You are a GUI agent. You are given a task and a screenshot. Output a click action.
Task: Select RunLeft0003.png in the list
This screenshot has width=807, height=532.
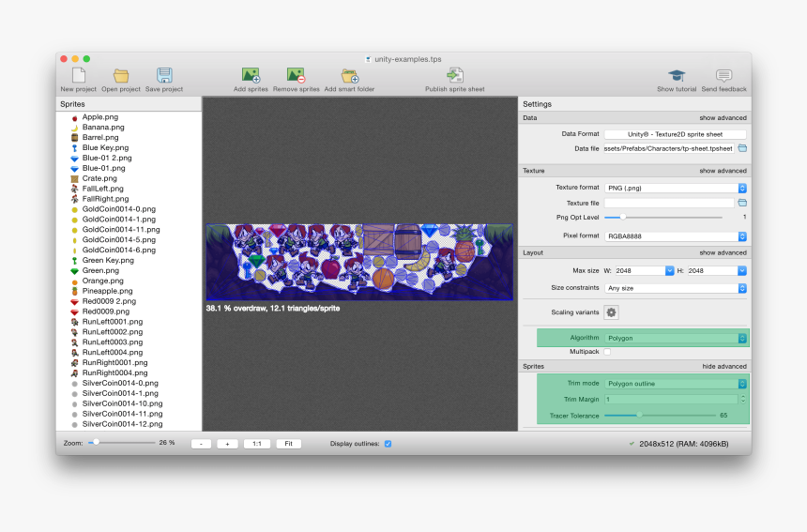(x=113, y=342)
